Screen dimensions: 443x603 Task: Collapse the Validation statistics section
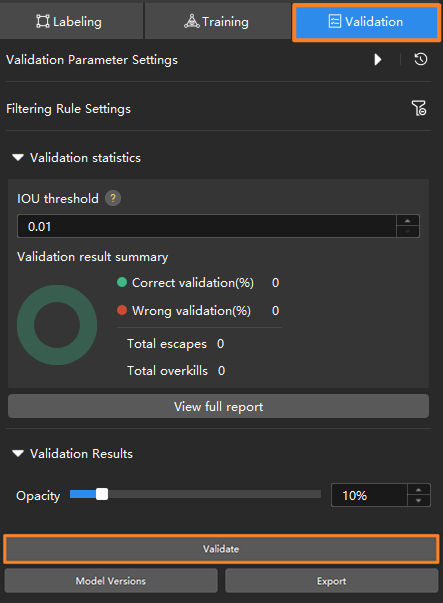click(18, 158)
